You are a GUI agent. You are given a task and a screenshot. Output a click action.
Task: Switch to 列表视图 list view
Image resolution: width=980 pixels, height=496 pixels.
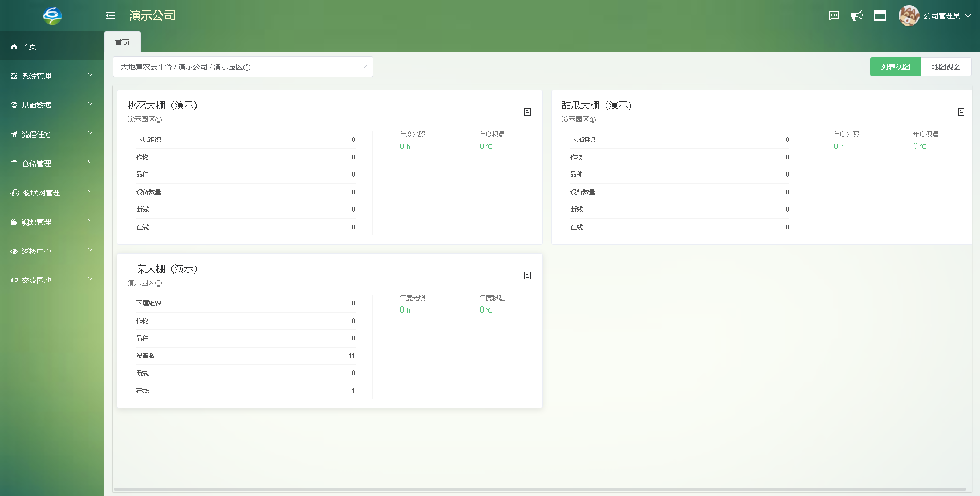point(895,67)
